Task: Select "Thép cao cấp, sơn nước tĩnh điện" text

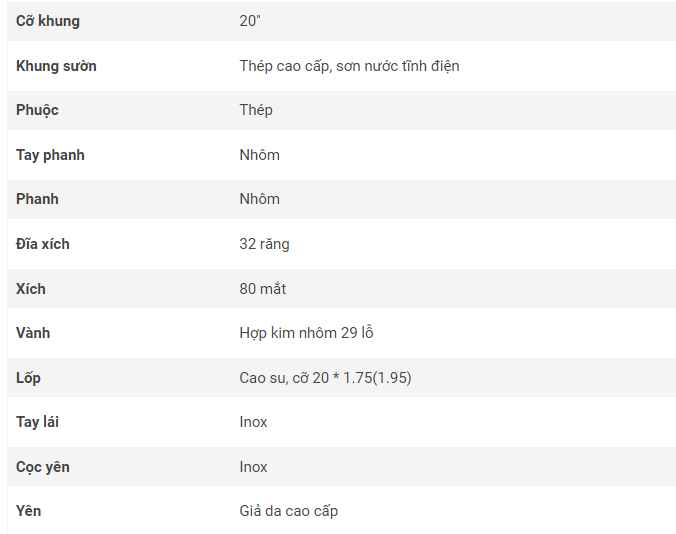Action: click(x=349, y=66)
